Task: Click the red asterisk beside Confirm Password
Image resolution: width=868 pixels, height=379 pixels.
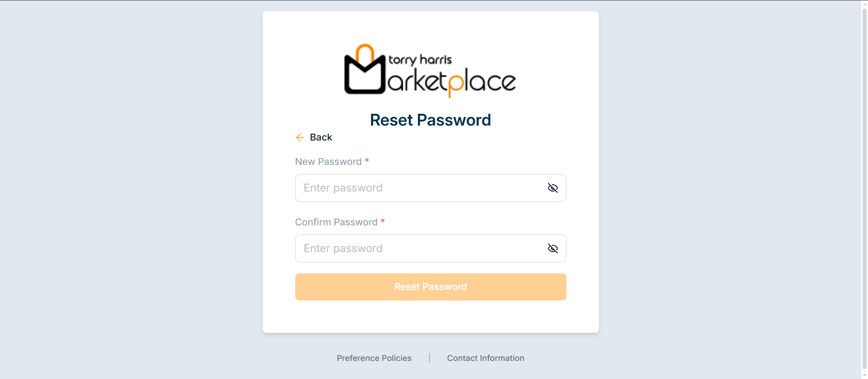Action: tap(382, 221)
